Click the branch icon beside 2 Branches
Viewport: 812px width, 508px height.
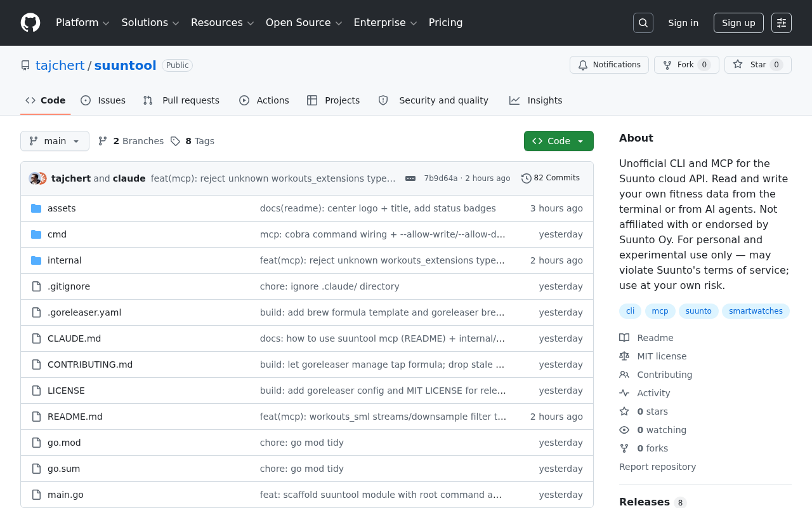(x=103, y=141)
